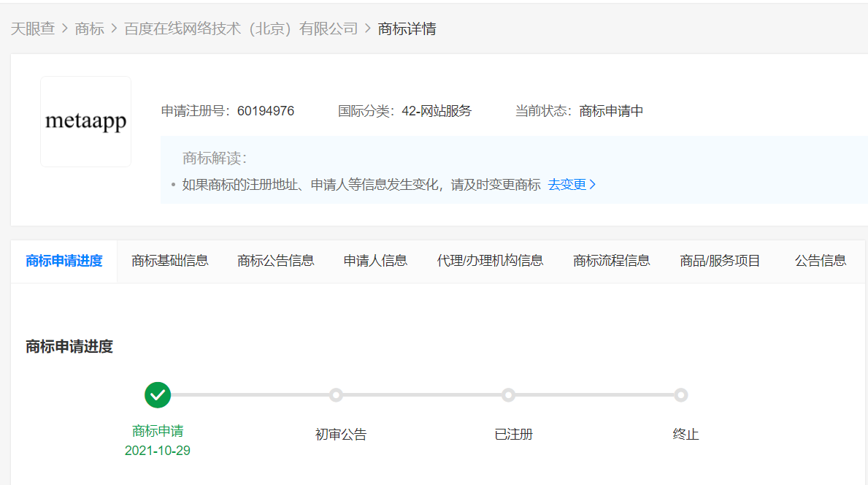Navigate to 商标 breadcrumb

click(x=90, y=28)
